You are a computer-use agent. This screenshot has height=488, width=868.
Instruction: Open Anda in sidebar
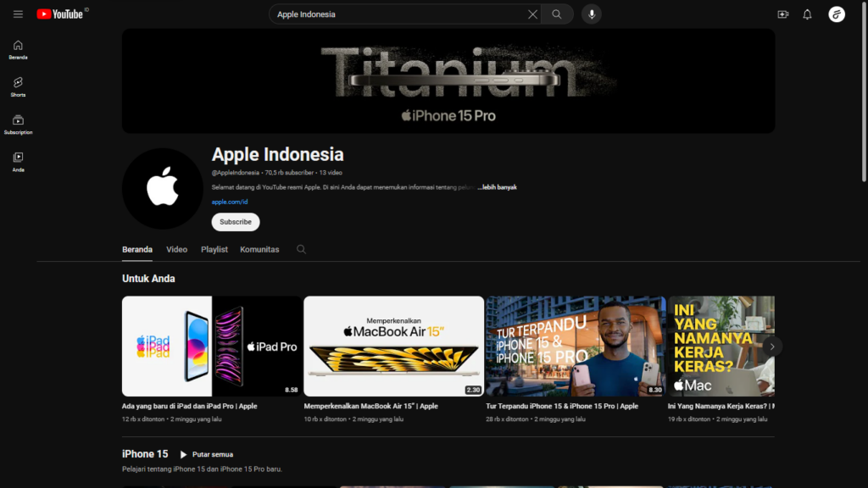pyautogui.click(x=19, y=163)
